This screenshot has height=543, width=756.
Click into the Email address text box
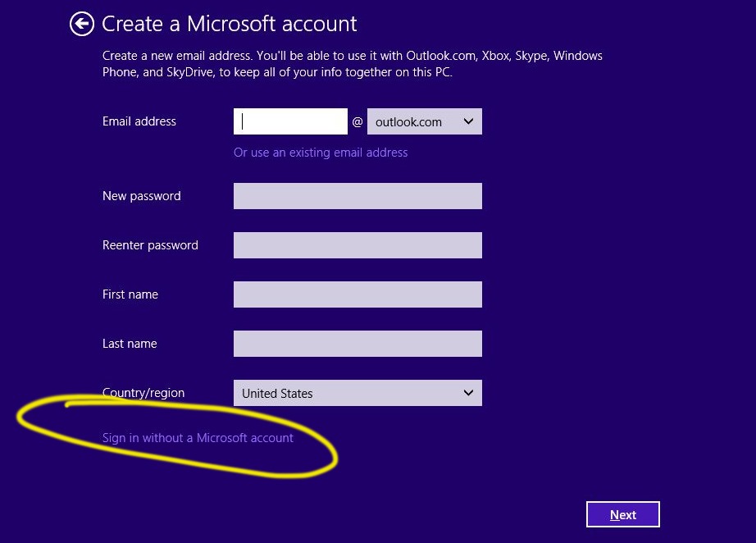[290, 121]
